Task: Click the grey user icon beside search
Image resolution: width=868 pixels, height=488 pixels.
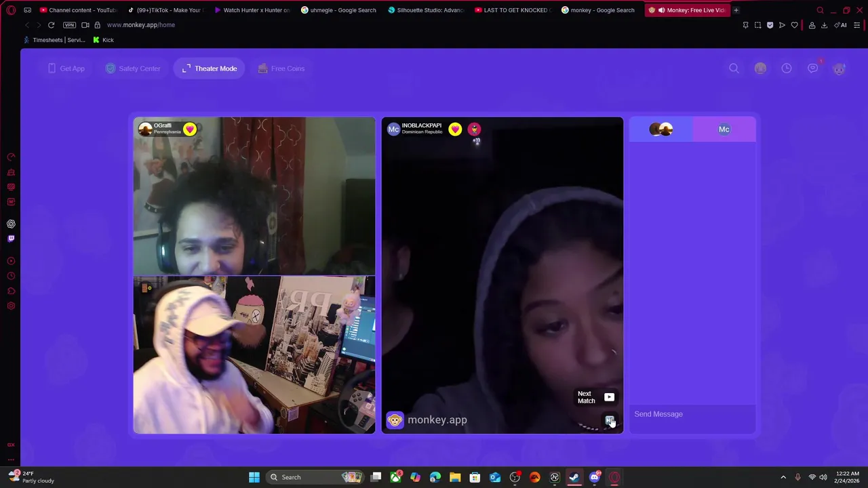Action: (x=760, y=68)
